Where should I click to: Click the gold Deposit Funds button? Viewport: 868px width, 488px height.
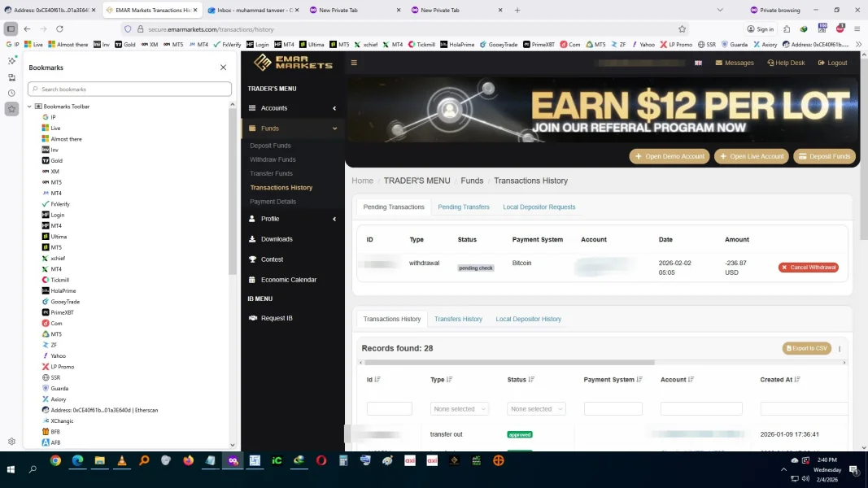coord(824,156)
